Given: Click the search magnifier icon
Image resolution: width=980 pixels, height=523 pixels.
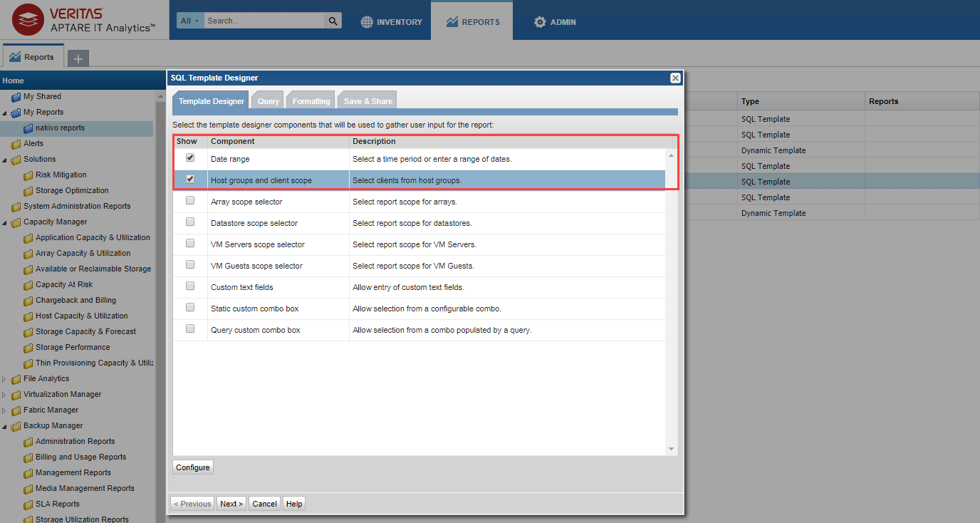Looking at the screenshot, I should click(x=333, y=21).
